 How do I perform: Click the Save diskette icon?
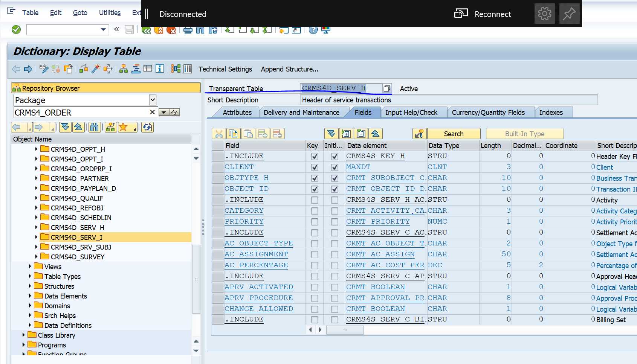click(x=129, y=29)
